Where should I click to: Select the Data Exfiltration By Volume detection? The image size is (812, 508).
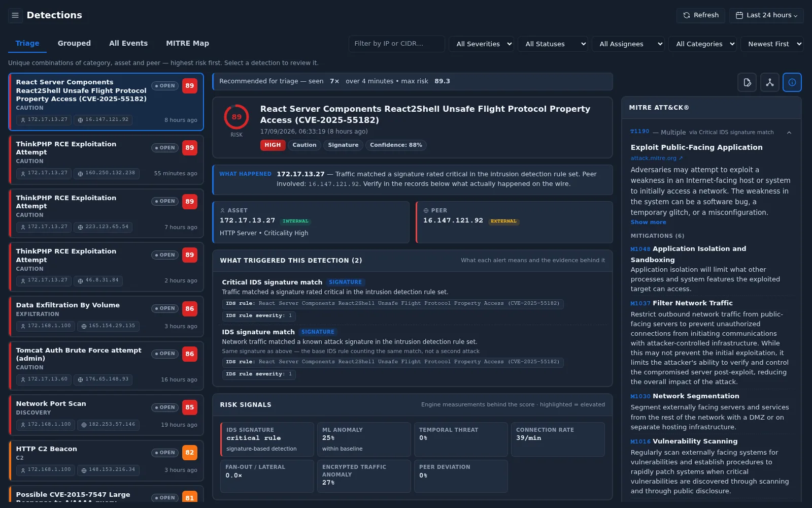click(x=106, y=316)
